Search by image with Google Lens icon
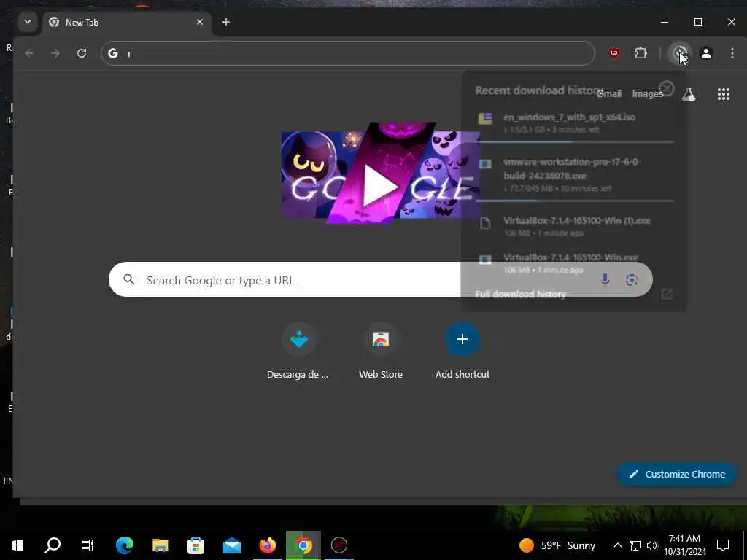Viewport: 747px width, 560px height. [x=632, y=279]
